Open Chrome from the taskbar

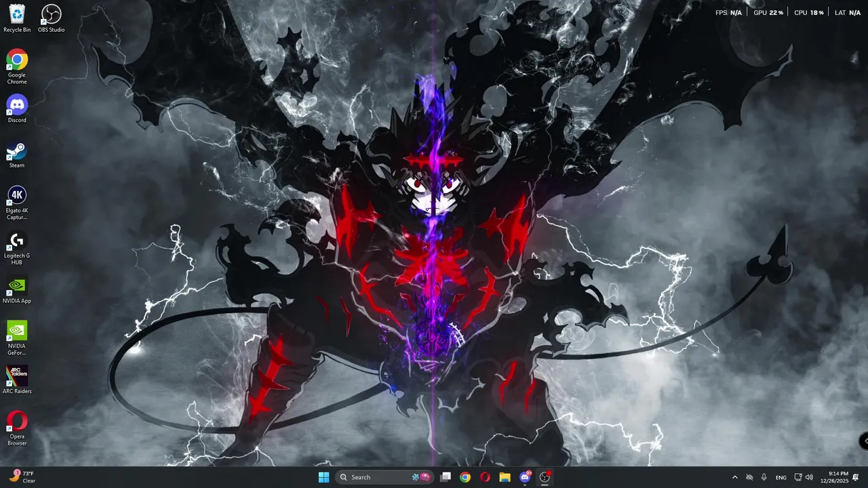tap(465, 477)
